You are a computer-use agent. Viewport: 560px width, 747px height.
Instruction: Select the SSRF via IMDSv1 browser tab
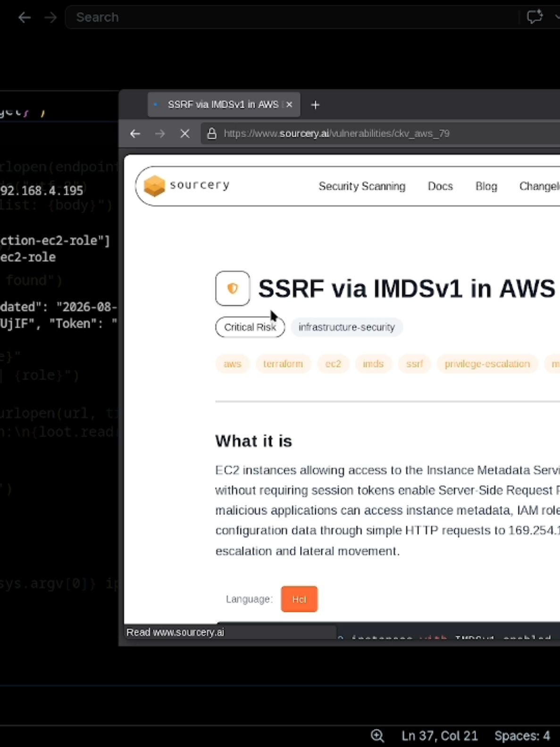[223, 104]
